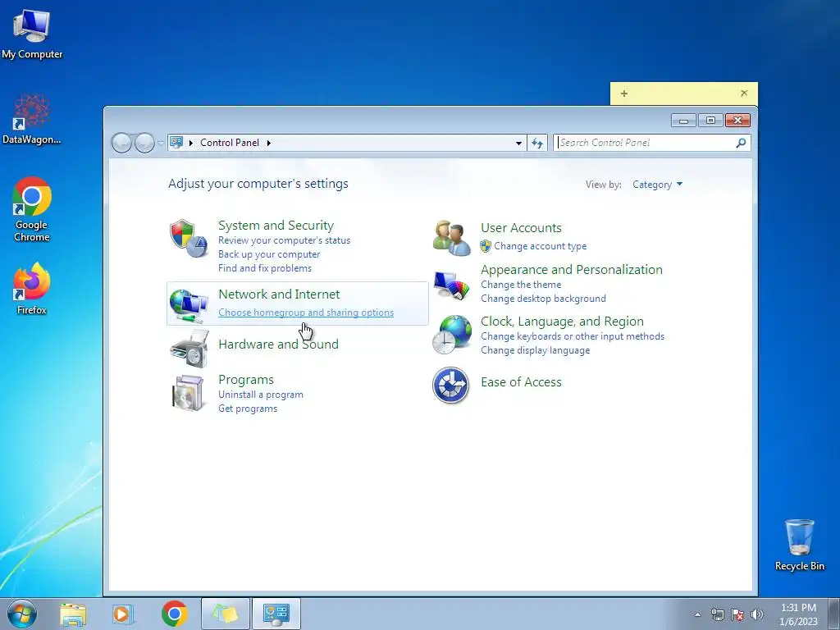This screenshot has height=630, width=840.
Task: Click the refresh button beside address bar
Action: [x=536, y=143]
